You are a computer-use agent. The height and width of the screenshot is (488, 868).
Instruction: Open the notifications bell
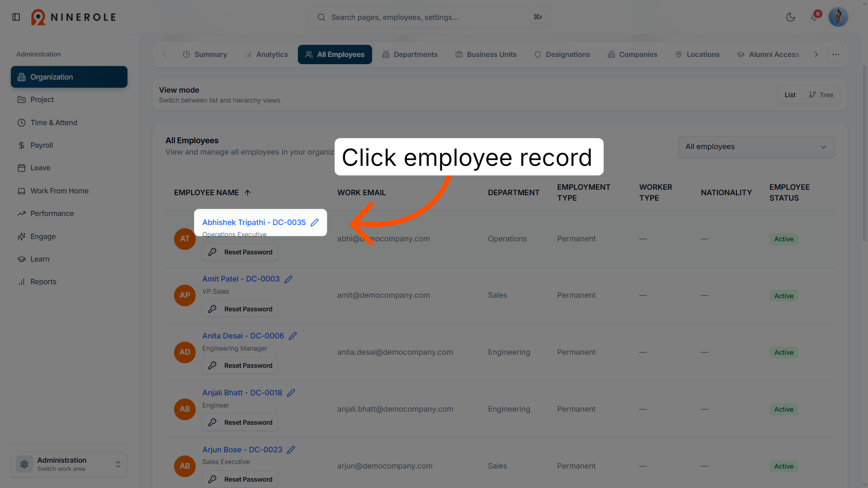[814, 17]
